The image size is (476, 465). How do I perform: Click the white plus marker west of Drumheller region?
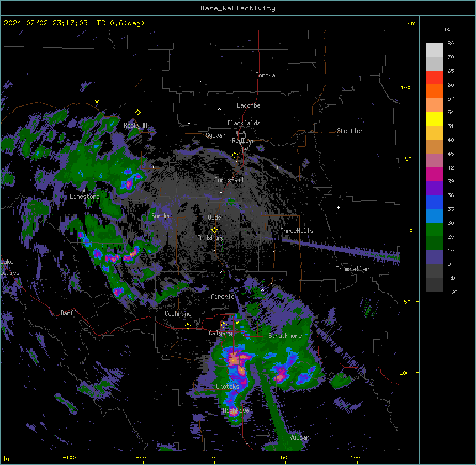tap(338, 207)
